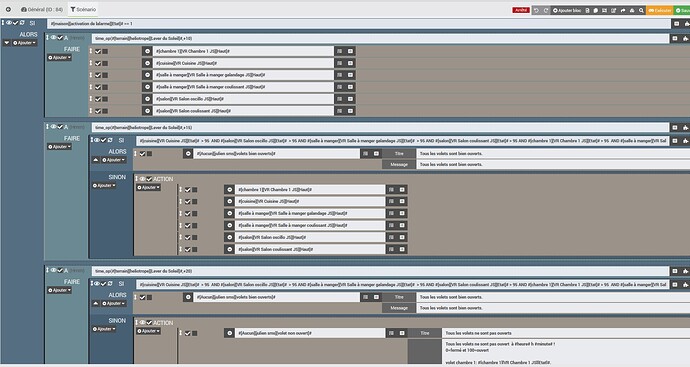Click minus icon of VR Salon oscillo row in +15 SINON
690x367 pixels.
click(229, 237)
